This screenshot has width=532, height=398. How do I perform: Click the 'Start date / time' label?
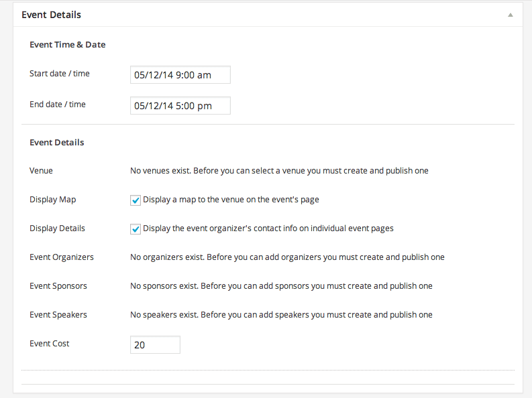tap(60, 74)
